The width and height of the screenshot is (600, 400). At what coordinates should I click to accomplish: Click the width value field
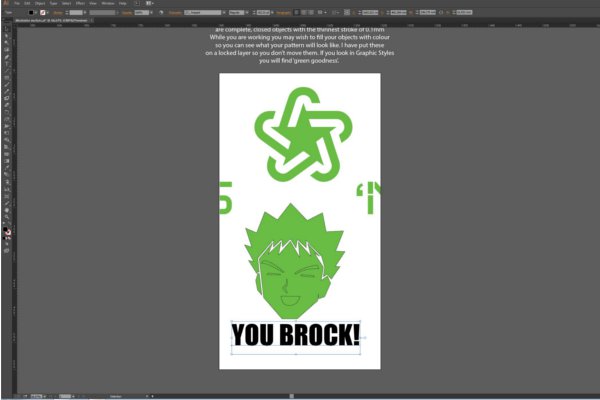point(427,13)
